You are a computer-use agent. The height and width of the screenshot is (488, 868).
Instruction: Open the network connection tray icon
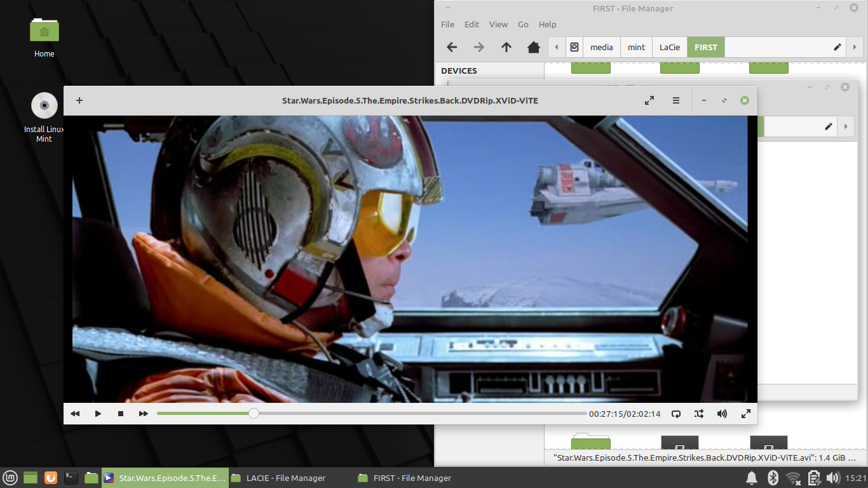pos(793,478)
